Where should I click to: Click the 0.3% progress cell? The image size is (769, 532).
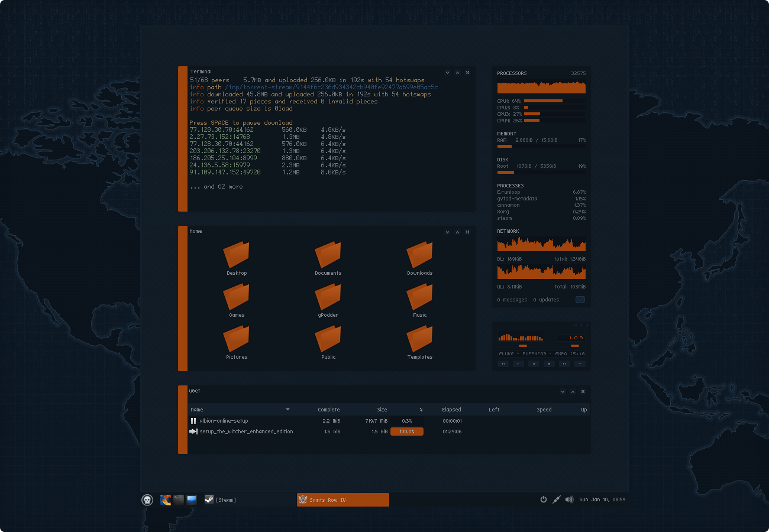407,421
